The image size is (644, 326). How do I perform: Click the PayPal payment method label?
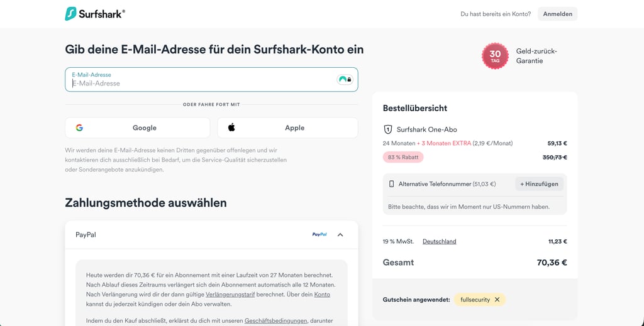click(x=86, y=234)
